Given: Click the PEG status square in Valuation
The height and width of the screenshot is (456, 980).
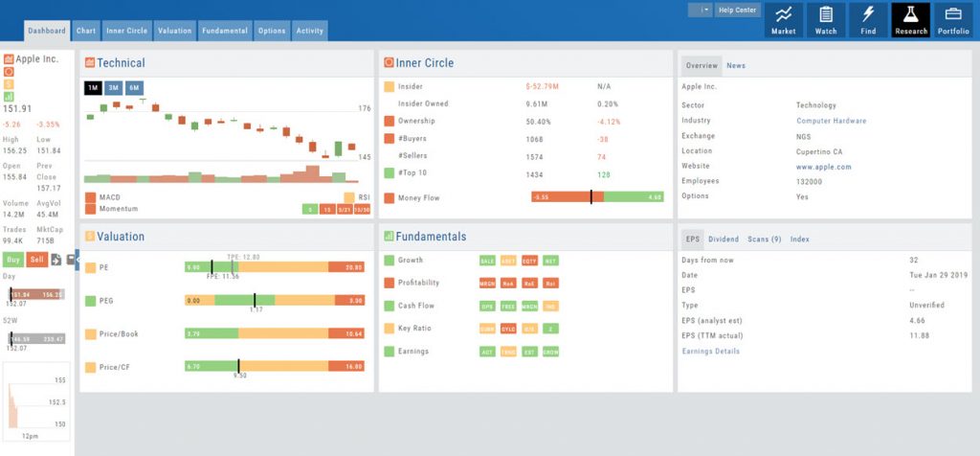Looking at the screenshot, I should click(90, 301).
